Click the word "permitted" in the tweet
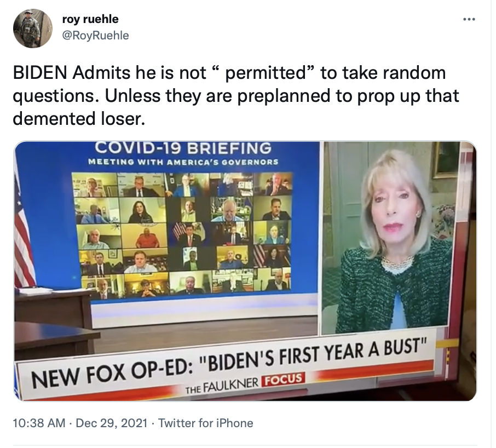The height and width of the screenshot is (448, 496). (265, 73)
